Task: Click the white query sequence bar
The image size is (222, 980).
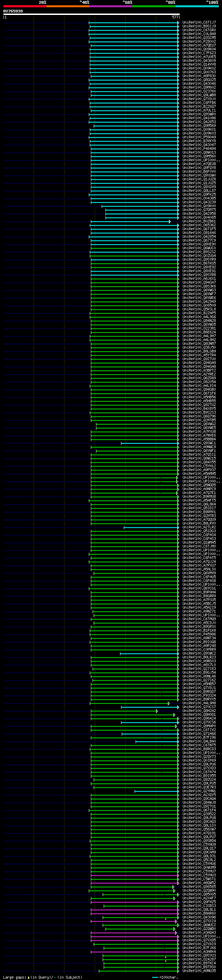Action: [92, 15]
